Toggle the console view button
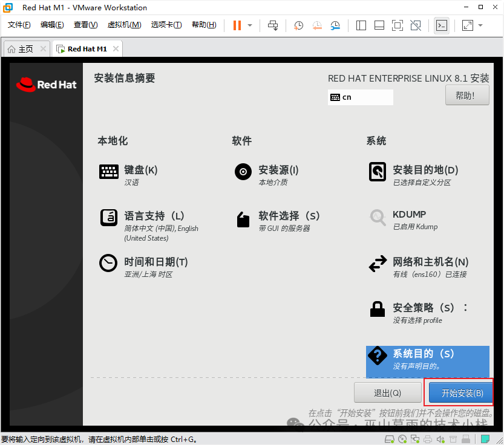 pos(442,25)
